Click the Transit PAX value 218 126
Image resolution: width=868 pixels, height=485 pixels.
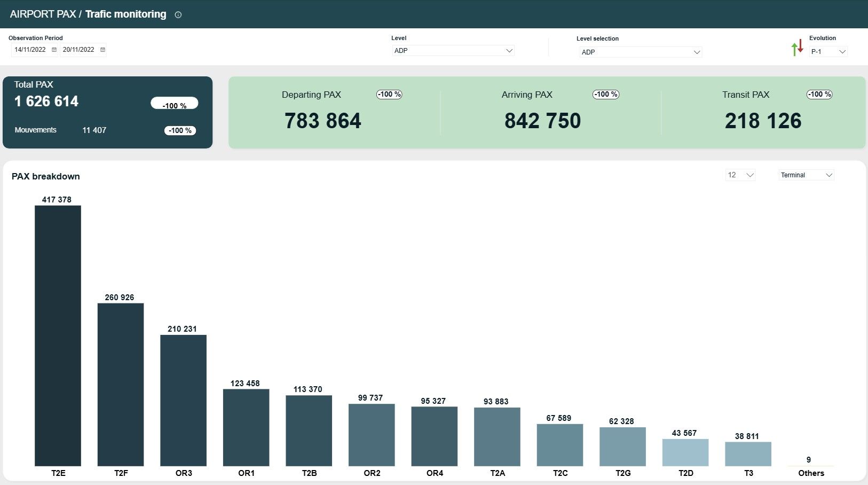[763, 121]
